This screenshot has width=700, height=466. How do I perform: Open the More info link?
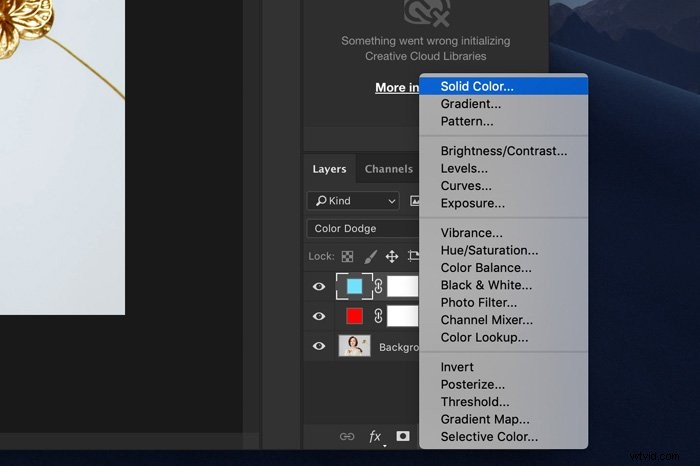point(397,87)
